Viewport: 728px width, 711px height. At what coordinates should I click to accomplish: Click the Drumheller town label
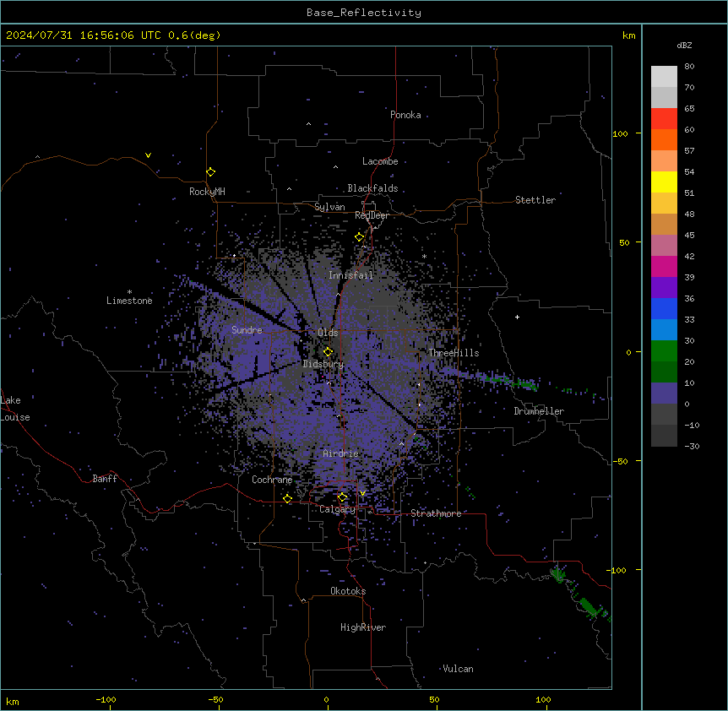click(x=539, y=411)
